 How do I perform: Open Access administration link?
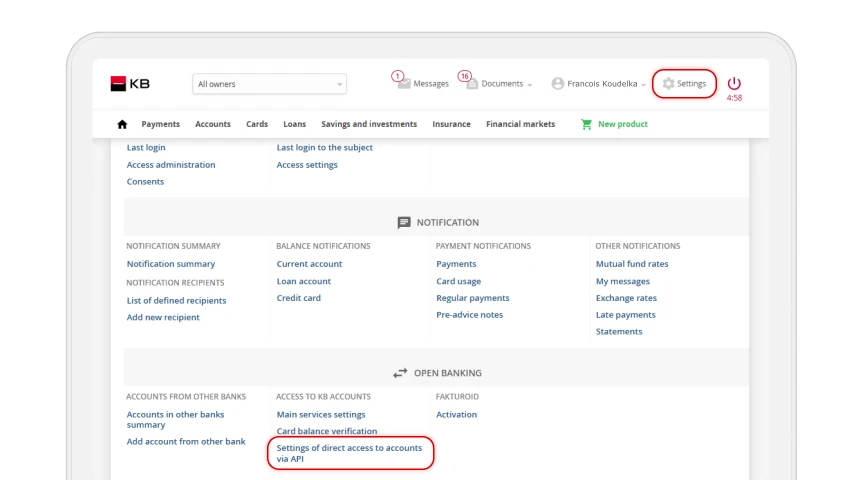point(171,164)
